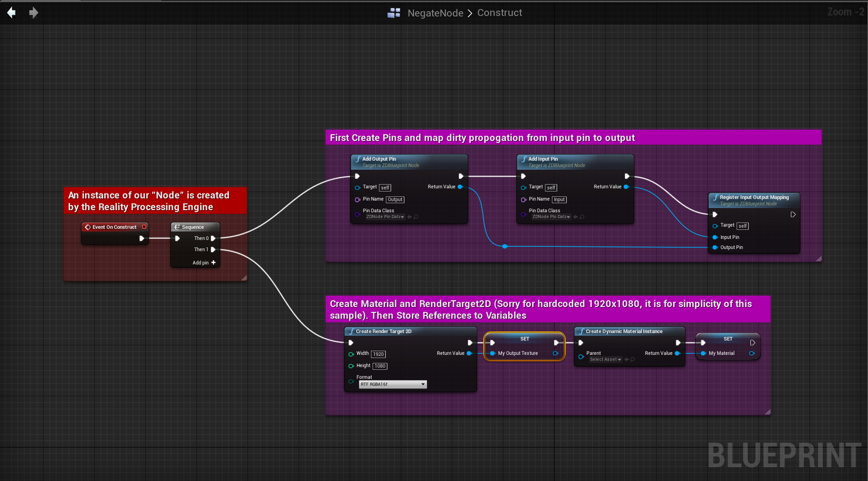The height and width of the screenshot is (481, 868).
Task: Click the Then 1 execution pin
Action: [213, 250]
